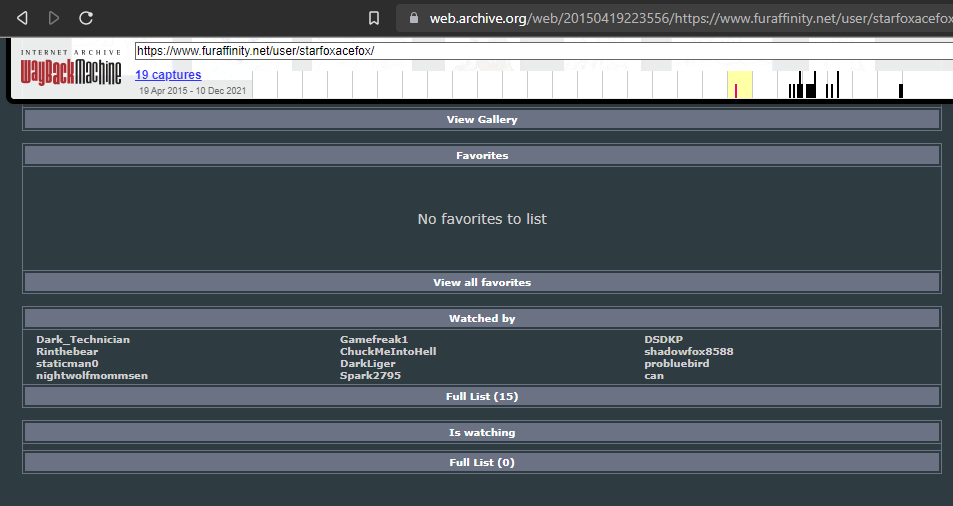Click the rightmost black capture bar on timeline

[901, 91]
